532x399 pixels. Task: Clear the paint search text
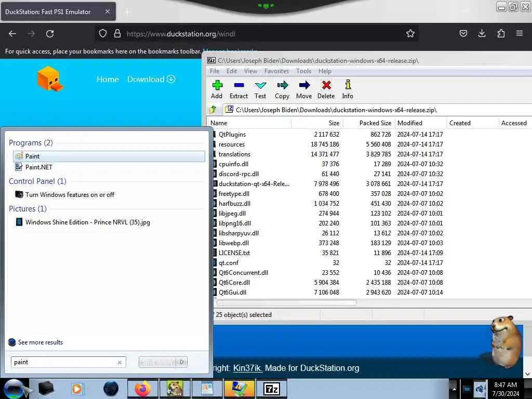pyautogui.click(x=119, y=362)
